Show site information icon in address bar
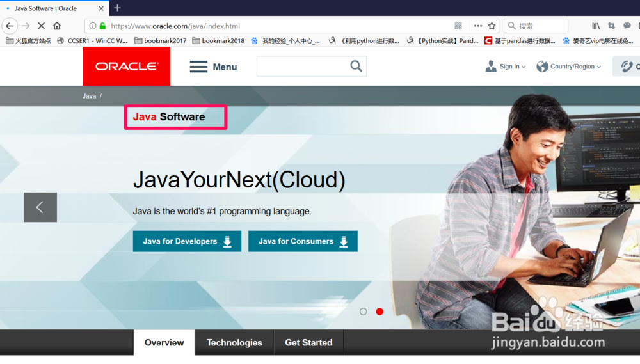The height and width of the screenshot is (364, 640). pos(93,26)
